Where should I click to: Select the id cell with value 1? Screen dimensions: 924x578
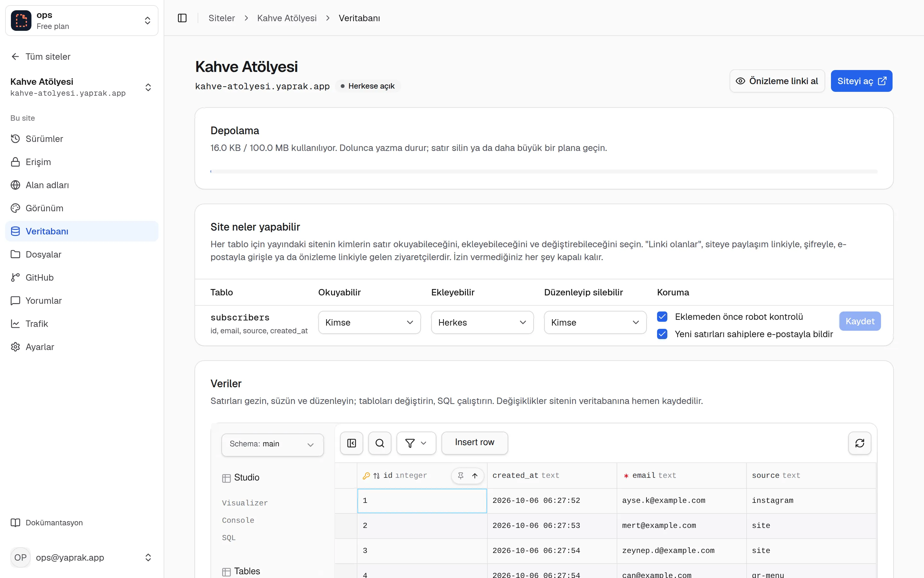(422, 500)
